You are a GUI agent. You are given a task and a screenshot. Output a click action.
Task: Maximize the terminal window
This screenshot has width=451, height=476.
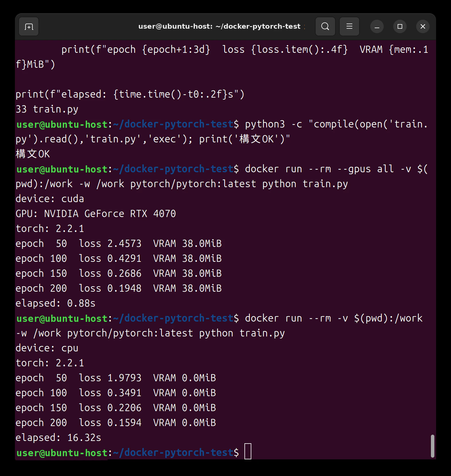coord(400,27)
